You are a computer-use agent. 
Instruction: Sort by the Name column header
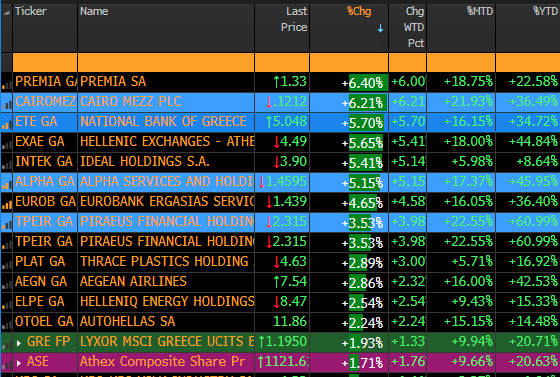coord(166,28)
